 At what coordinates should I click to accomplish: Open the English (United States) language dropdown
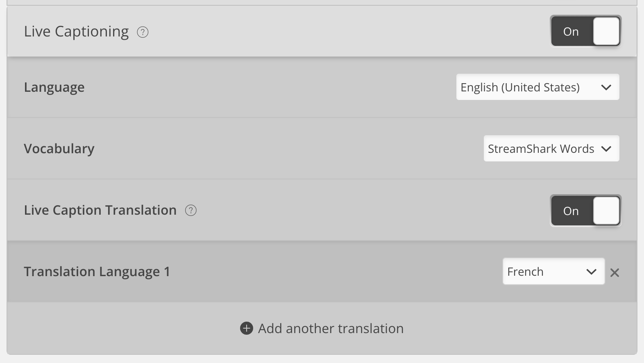tap(537, 87)
